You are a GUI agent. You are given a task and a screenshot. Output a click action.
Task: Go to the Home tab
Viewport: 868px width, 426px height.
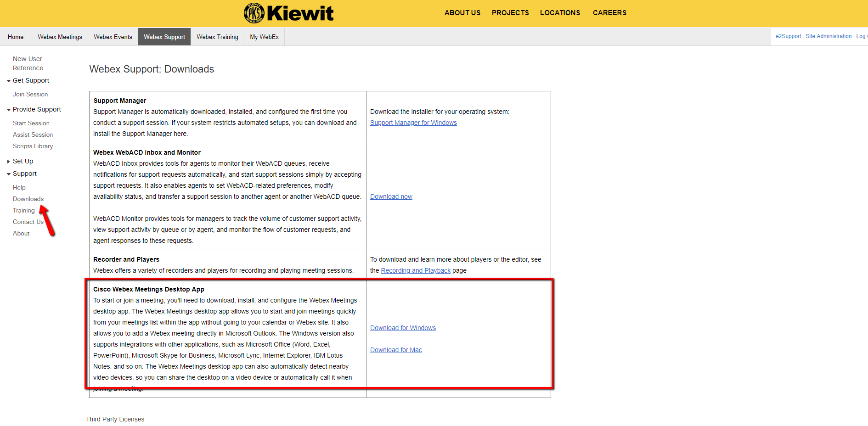coord(16,37)
